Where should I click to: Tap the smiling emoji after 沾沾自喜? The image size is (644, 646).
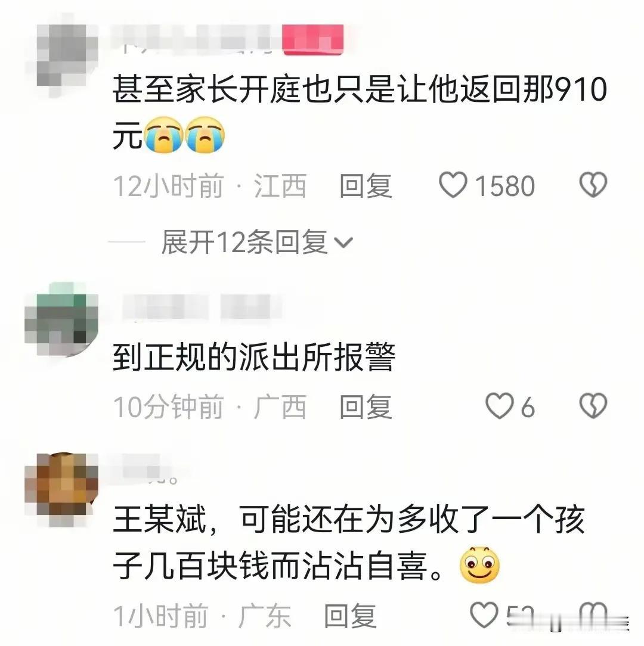pyautogui.click(x=479, y=565)
